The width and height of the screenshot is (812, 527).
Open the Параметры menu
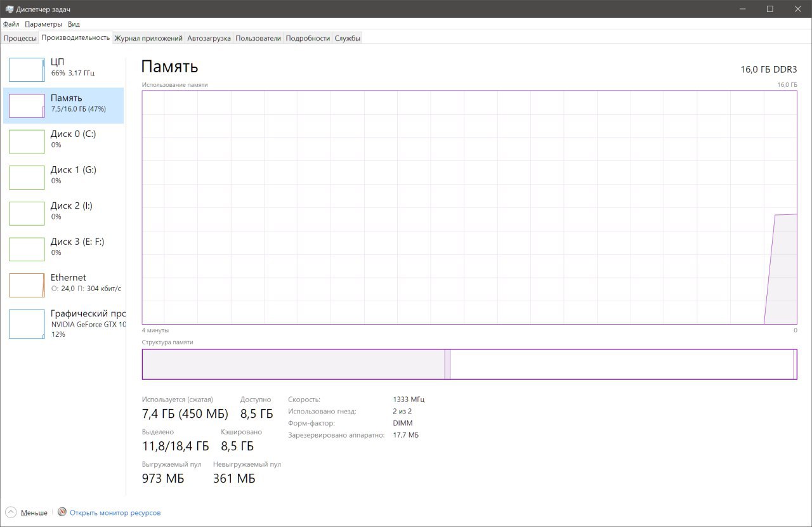[x=44, y=24]
